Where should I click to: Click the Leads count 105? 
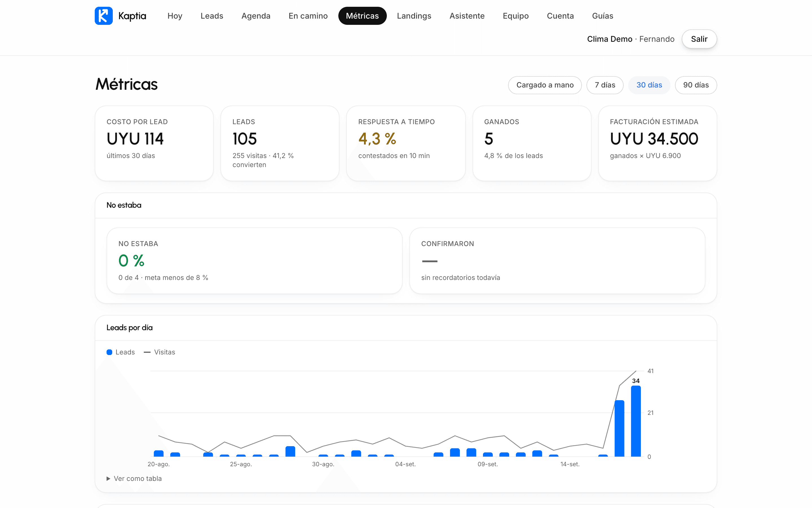point(245,139)
